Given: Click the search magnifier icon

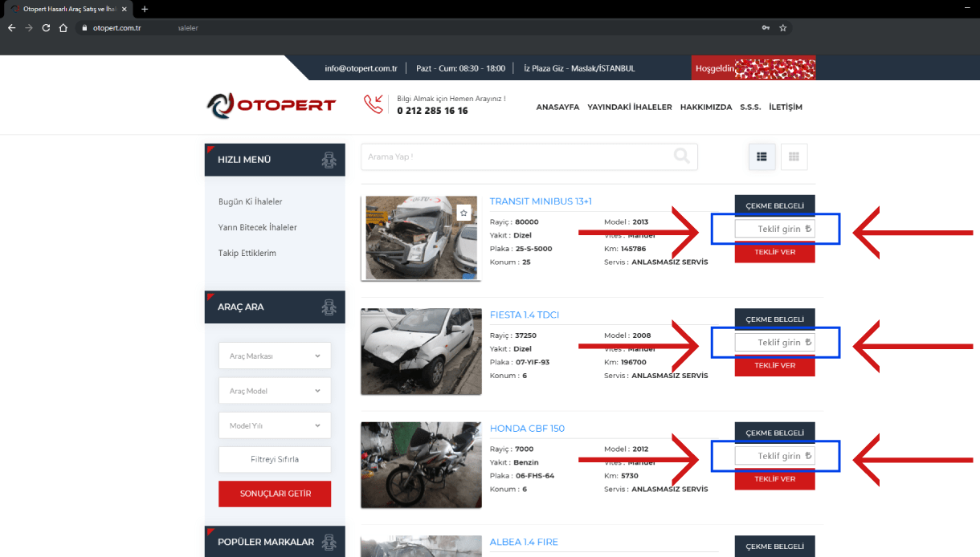Looking at the screenshot, I should click(681, 157).
